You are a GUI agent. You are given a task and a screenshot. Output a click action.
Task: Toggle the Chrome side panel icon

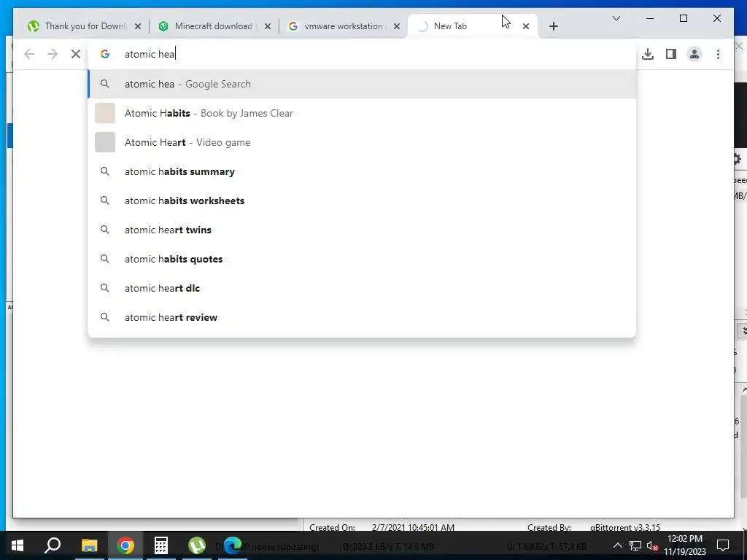671,54
